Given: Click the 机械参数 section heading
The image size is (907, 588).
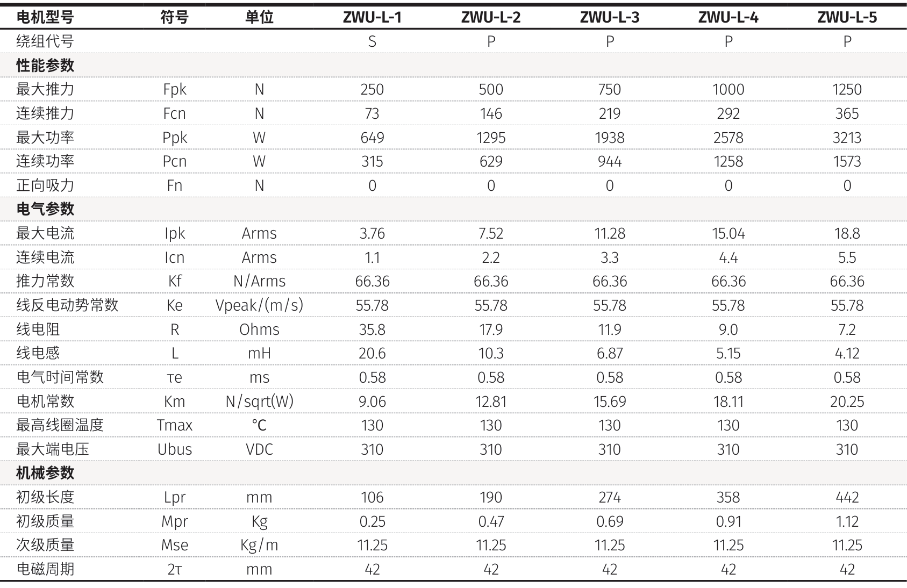Looking at the screenshot, I should pyautogui.click(x=45, y=473).
